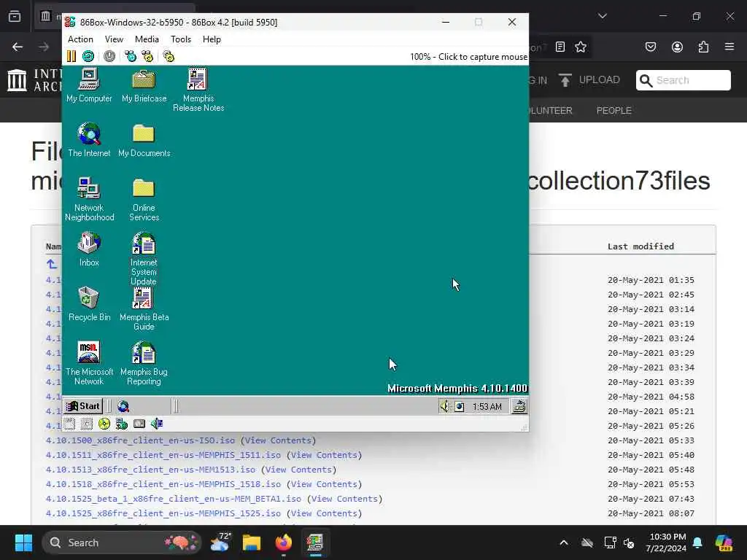The image size is (747, 560).
Task: Select the Inbox desktop icon
Action: [89, 249]
